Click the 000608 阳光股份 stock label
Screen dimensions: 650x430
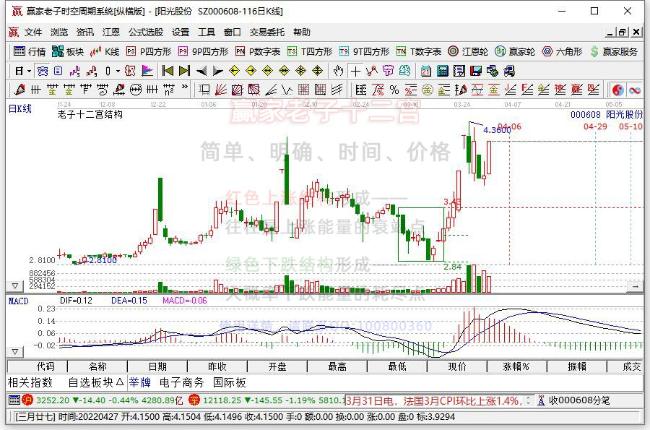coord(606,114)
